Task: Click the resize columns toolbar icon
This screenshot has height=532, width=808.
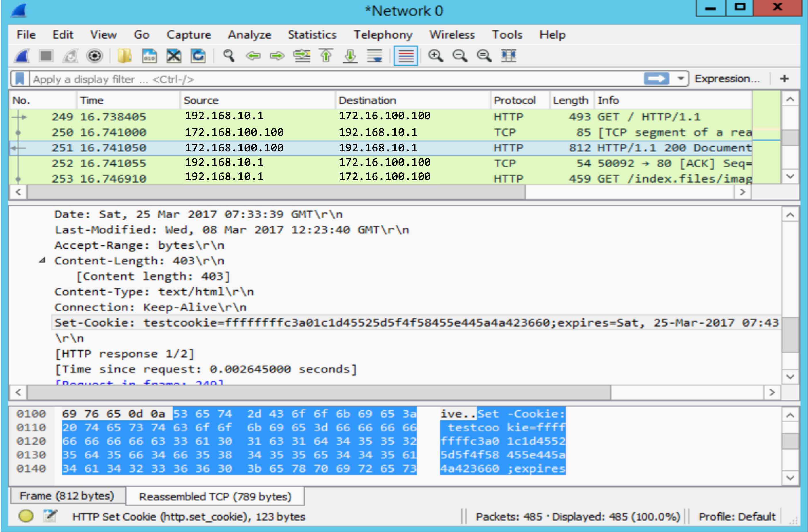Action: click(508, 56)
